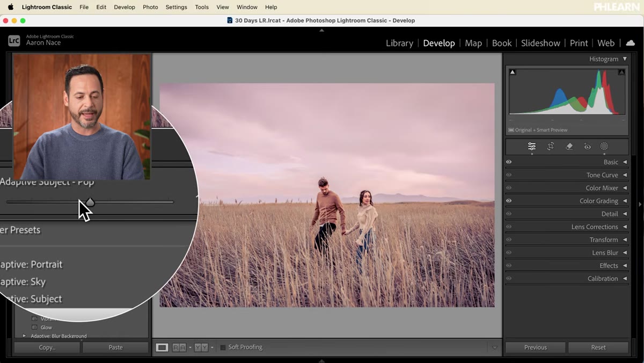Toggle highlight clipping indicator in histogram
644x363 pixels.
coord(621,72)
